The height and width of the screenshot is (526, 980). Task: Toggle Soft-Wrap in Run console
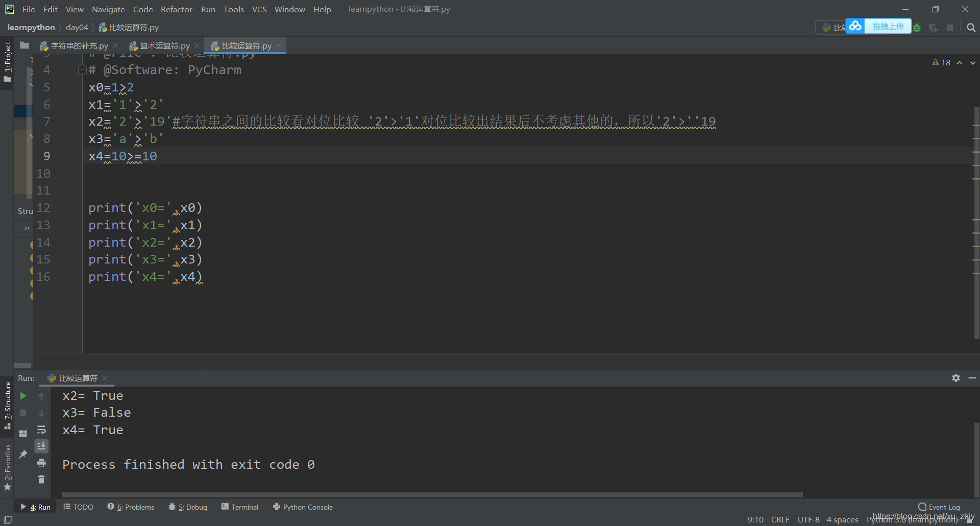41,429
